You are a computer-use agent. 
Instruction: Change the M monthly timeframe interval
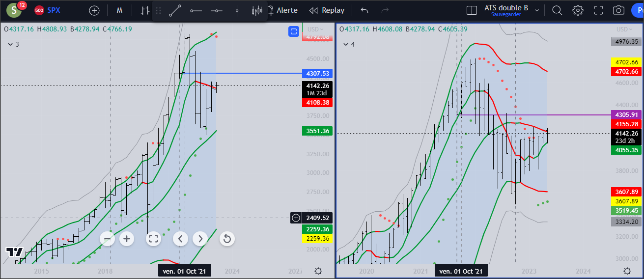pyautogui.click(x=120, y=10)
